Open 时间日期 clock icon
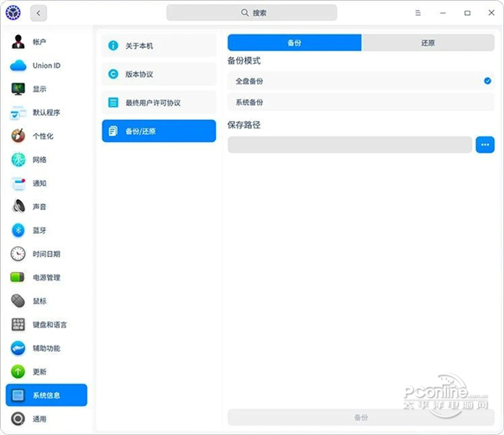This screenshot has height=435, width=504. point(18,254)
